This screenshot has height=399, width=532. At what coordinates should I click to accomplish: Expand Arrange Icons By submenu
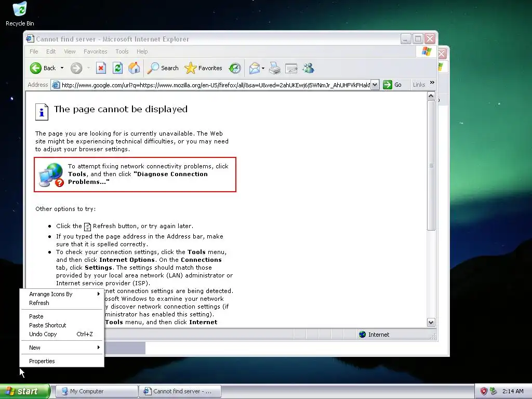click(x=62, y=294)
